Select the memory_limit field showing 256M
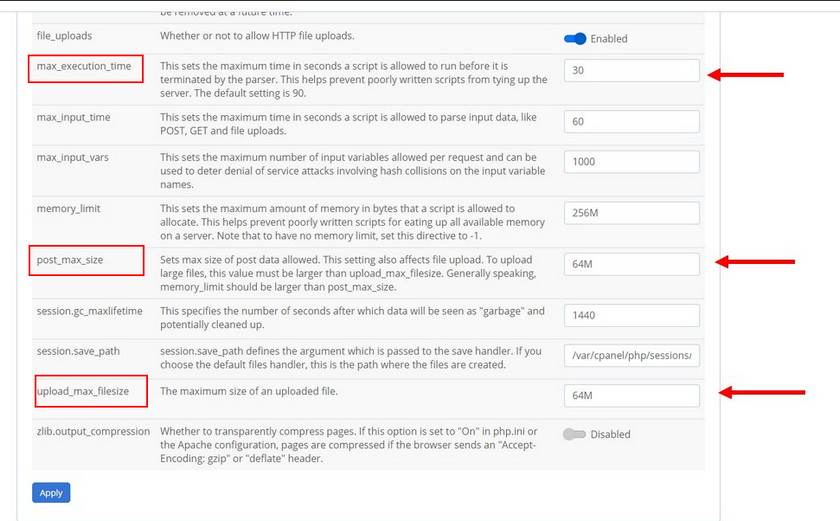This screenshot has height=521, width=840. [x=631, y=214]
